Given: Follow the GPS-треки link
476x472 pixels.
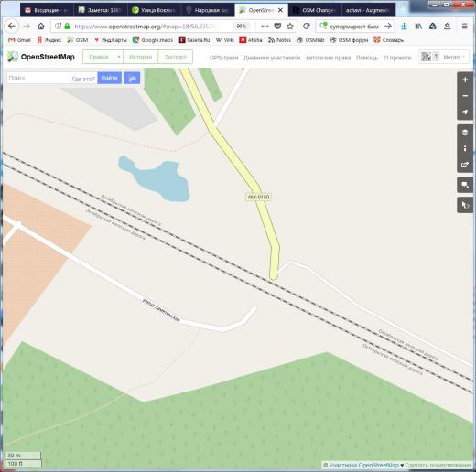Looking at the screenshot, I should pos(224,58).
